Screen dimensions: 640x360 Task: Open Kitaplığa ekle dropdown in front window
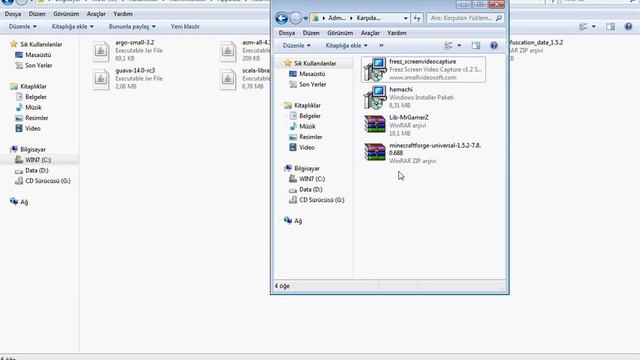347,46
